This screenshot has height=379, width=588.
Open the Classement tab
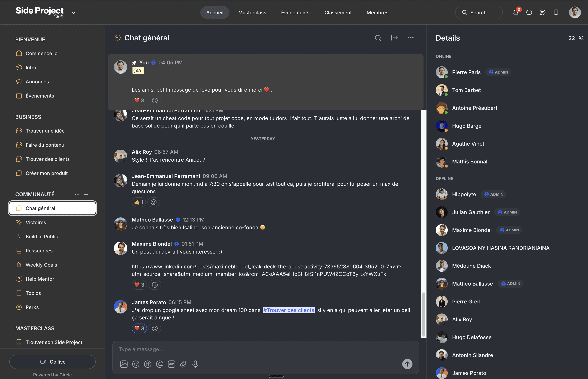(x=338, y=12)
